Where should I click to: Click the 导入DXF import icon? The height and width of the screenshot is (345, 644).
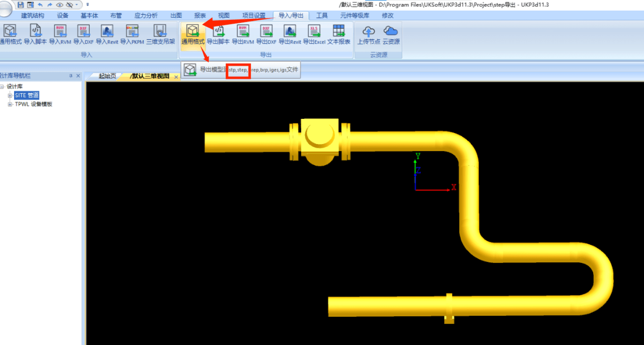click(x=83, y=34)
